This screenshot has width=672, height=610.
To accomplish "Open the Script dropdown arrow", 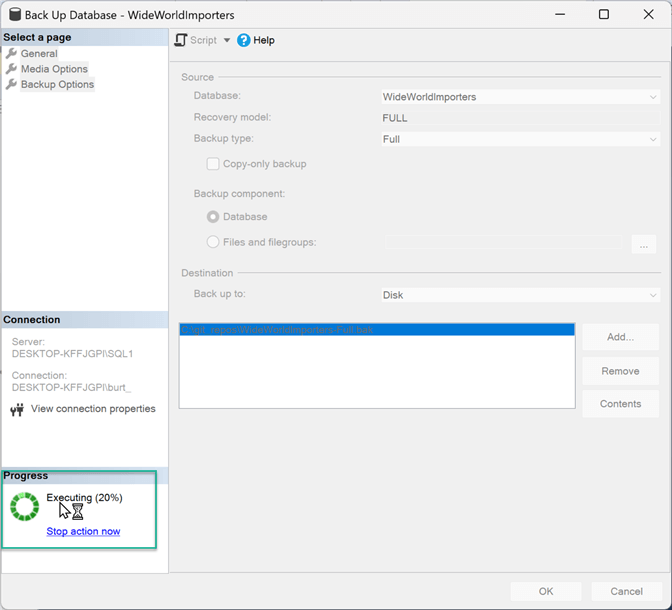I will (227, 40).
